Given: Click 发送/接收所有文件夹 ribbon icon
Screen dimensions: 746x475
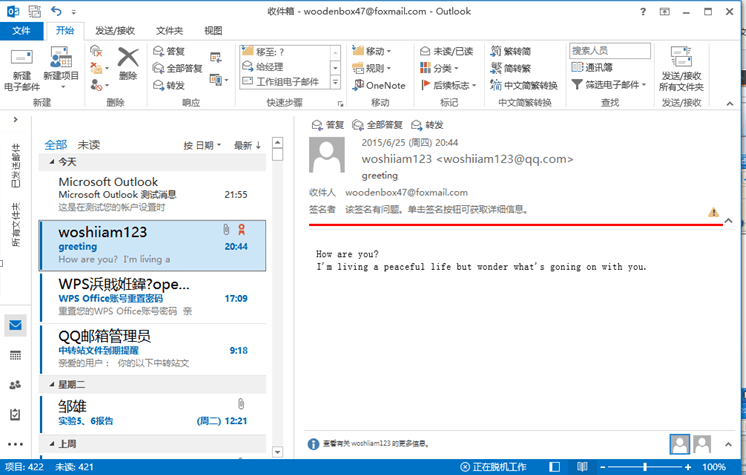Looking at the screenshot, I should (681, 58).
